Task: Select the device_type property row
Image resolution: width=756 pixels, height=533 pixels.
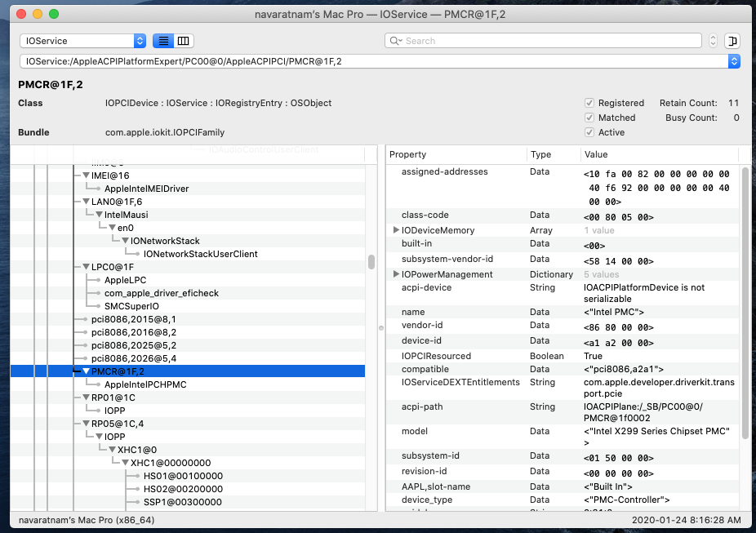Action: coord(563,500)
